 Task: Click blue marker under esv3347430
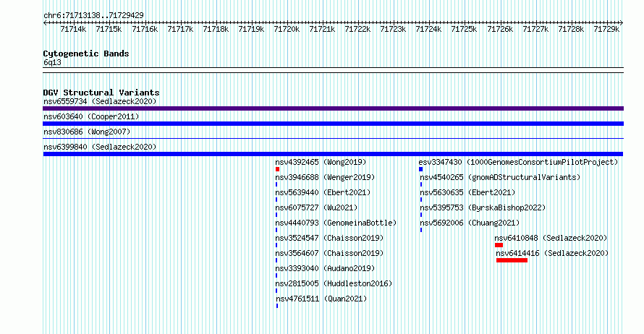coord(420,169)
